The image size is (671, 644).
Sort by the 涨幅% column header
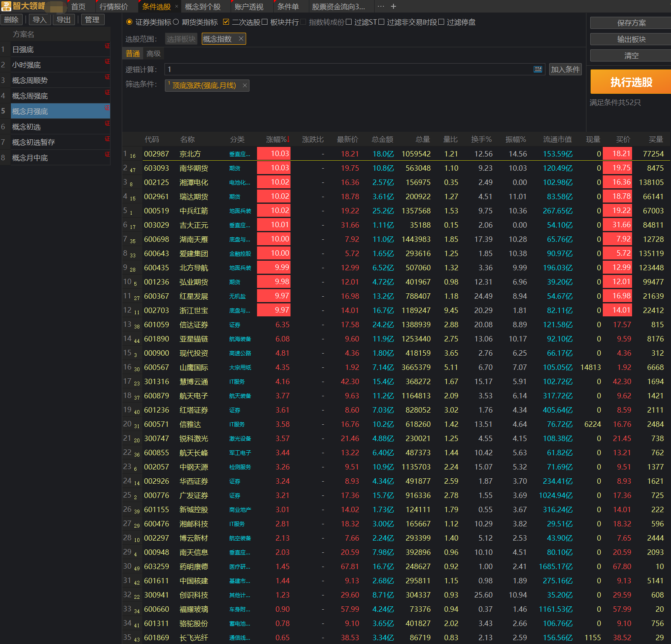click(277, 139)
